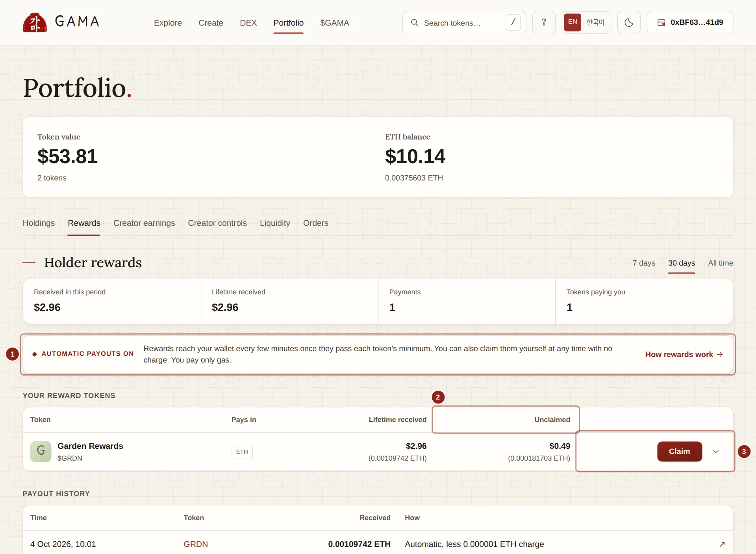Open the GRDN token link in payout history

196,544
